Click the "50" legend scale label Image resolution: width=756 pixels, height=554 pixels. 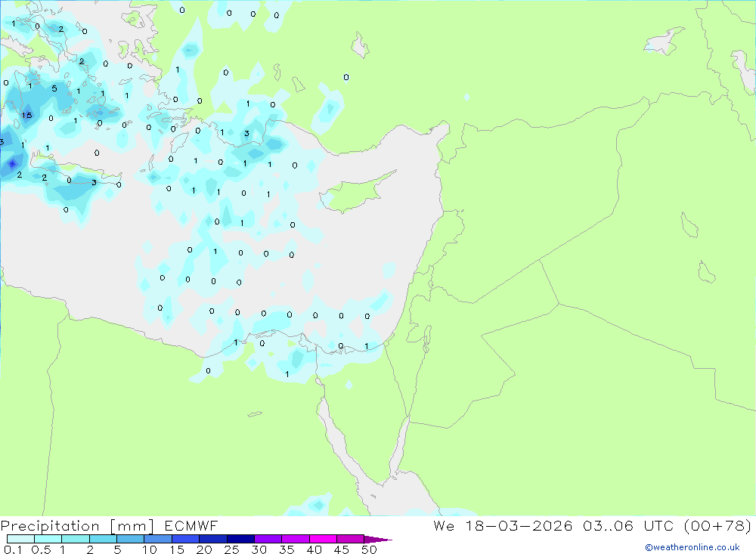click(x=369, y=549)
